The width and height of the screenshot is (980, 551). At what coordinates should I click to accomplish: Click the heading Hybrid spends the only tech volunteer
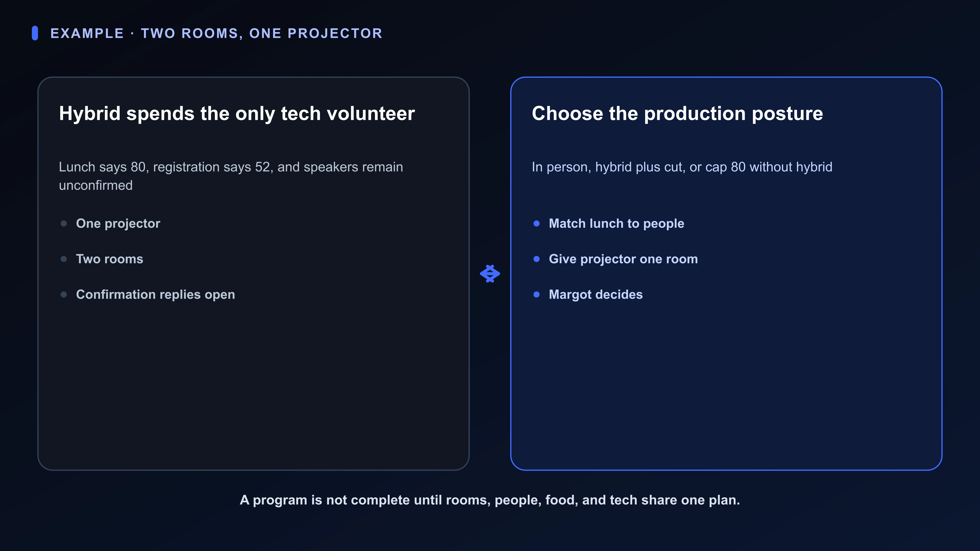[237, 113]
